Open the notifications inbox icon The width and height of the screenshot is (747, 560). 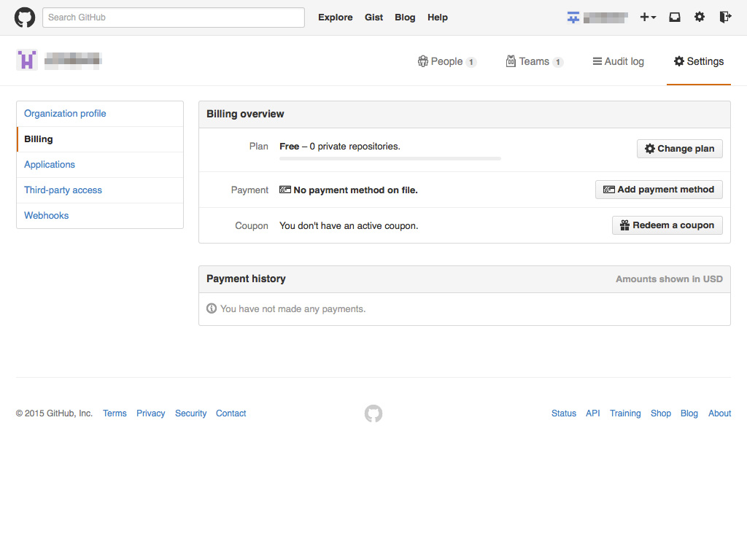point(674,17)
